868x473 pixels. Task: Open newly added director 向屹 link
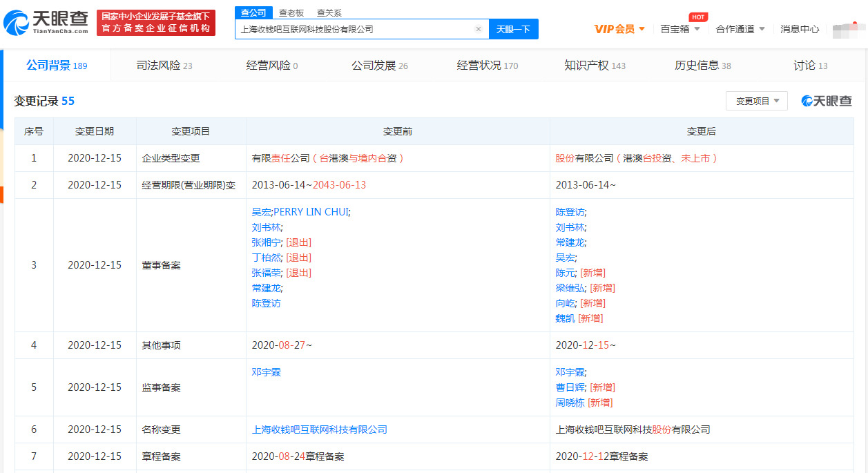(566, 303)
